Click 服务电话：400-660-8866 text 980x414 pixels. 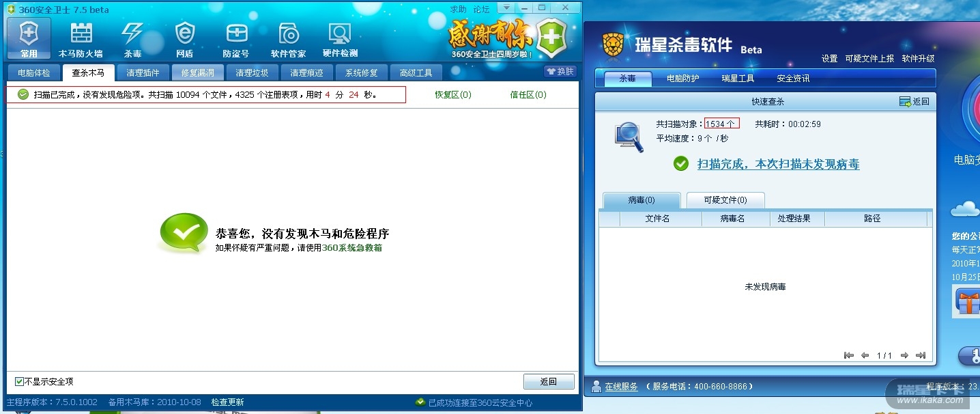coord(700,387)
